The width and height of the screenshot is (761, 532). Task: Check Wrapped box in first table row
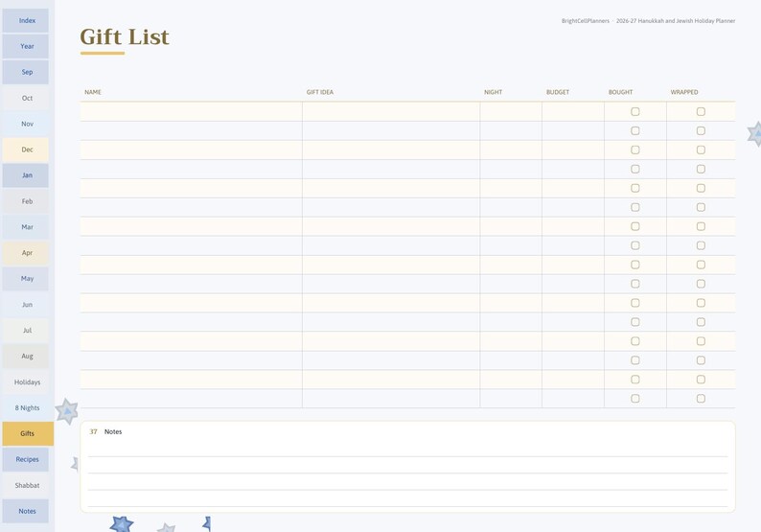pyautogui.click(x=701, y=111)
